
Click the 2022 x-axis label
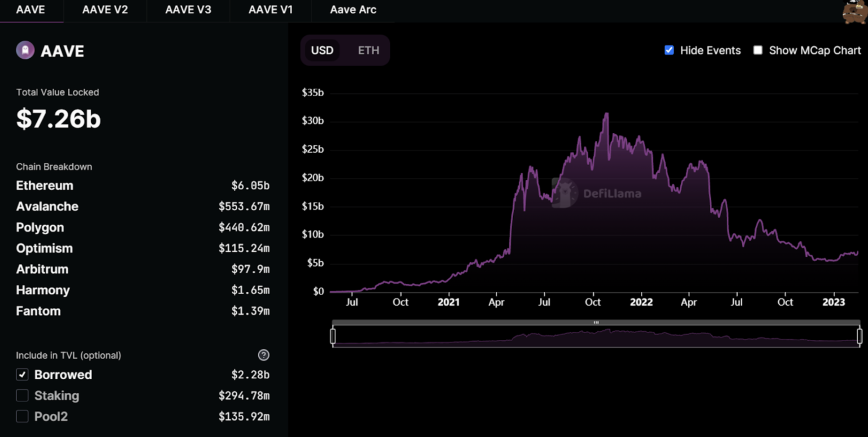(641, 302)
